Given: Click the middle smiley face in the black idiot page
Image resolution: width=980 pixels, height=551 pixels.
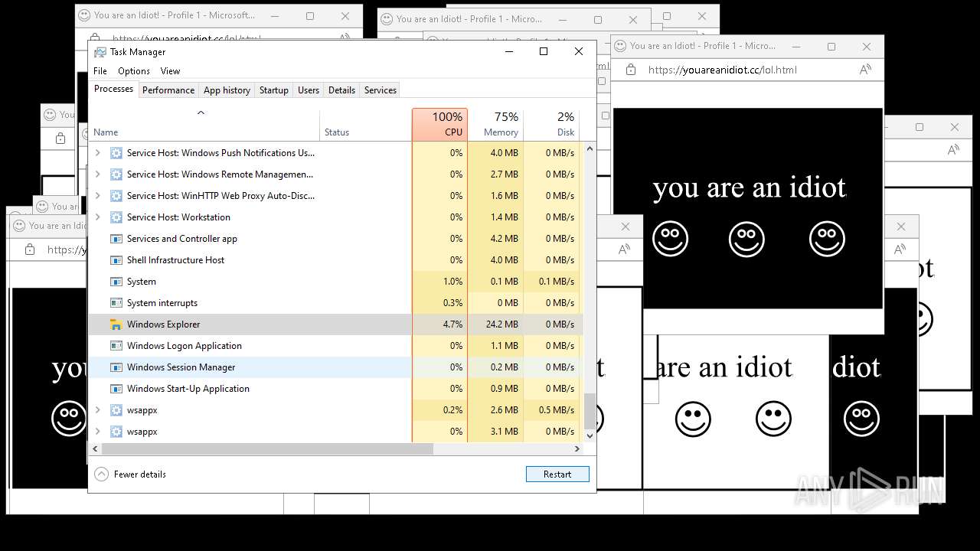Looking at the screenshot, I should (x=746, y=240).
